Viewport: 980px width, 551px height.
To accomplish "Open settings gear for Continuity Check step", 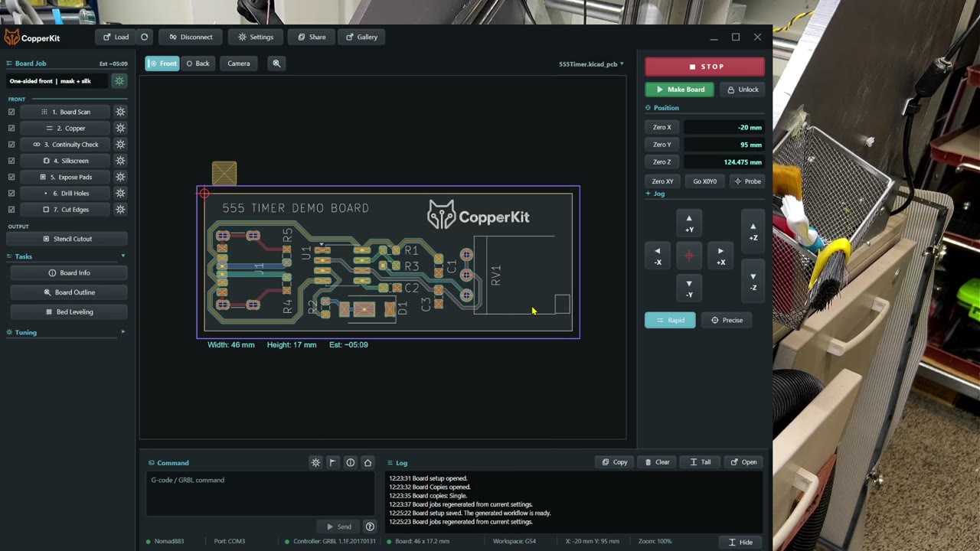I will 120,145.
